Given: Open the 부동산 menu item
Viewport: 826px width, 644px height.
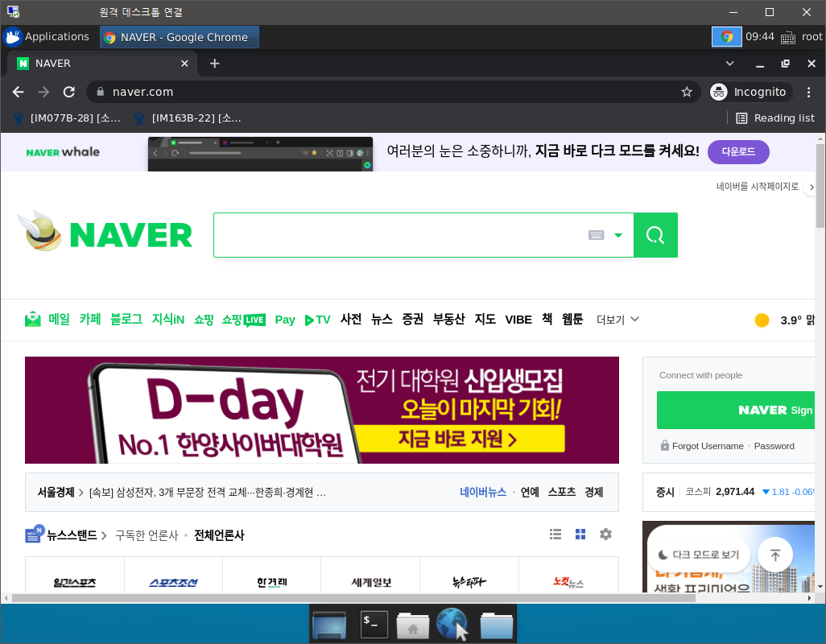Looking at the screenshot, I should pyautogui.click(x=448, y=319).
